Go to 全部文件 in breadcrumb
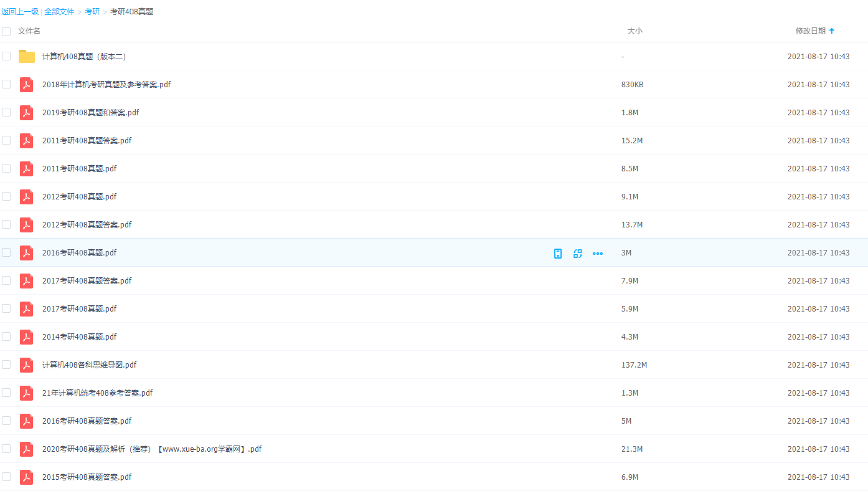 [59, 12]
